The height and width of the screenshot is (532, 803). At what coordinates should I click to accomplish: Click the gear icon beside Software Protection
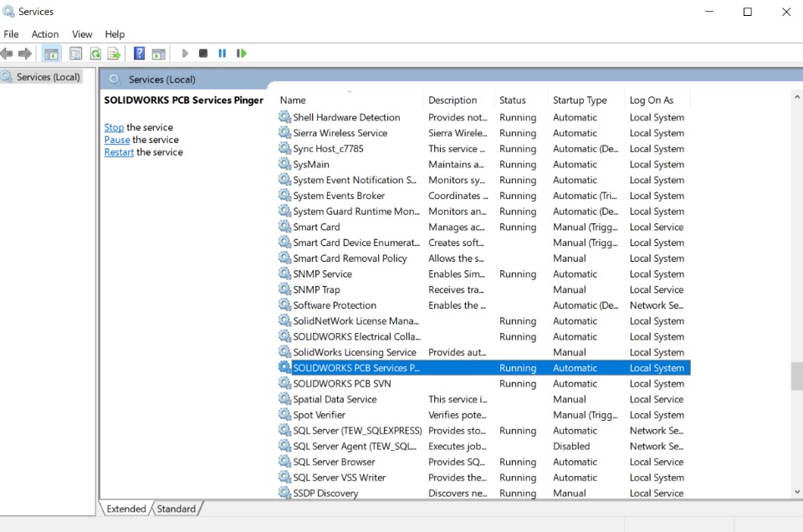coord(284,304)
